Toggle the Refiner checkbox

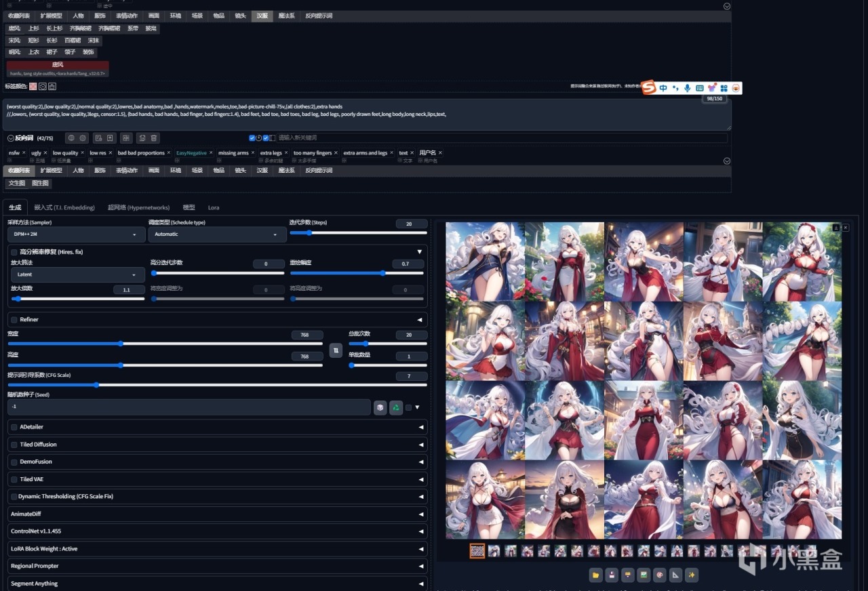14,319
